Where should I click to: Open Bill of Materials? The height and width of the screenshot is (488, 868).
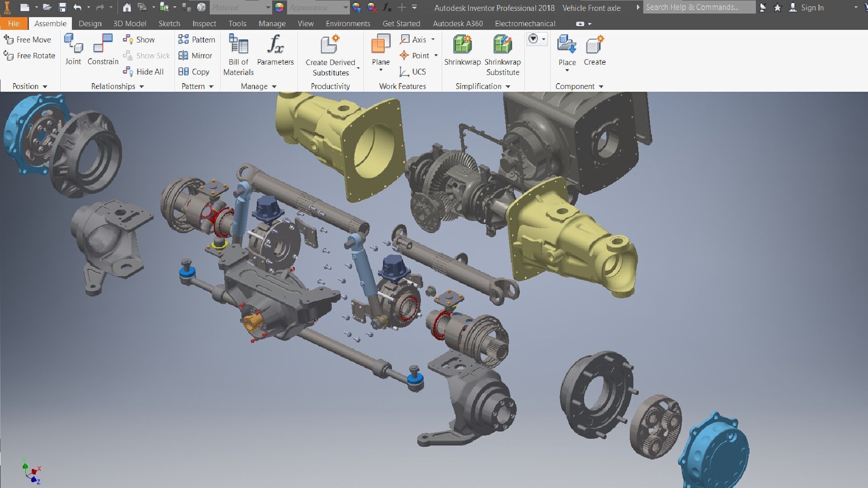pos(238,44)
